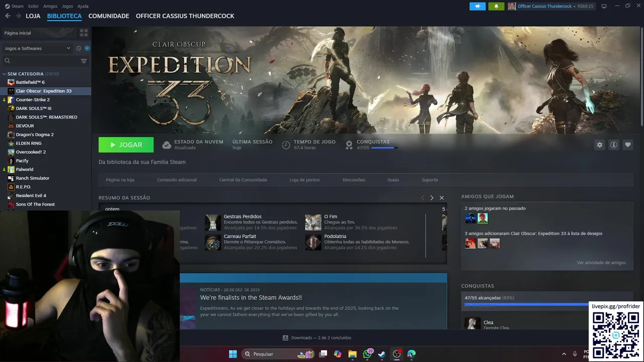Open the CONQUISTAS achievements progress bar

384,148
